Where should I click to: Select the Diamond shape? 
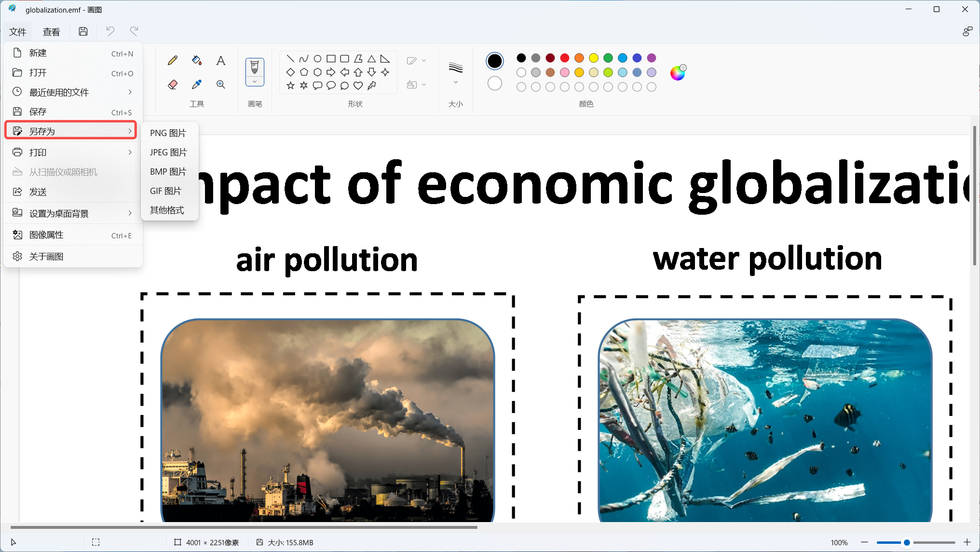pyautogui.click(x=290, y=72)
